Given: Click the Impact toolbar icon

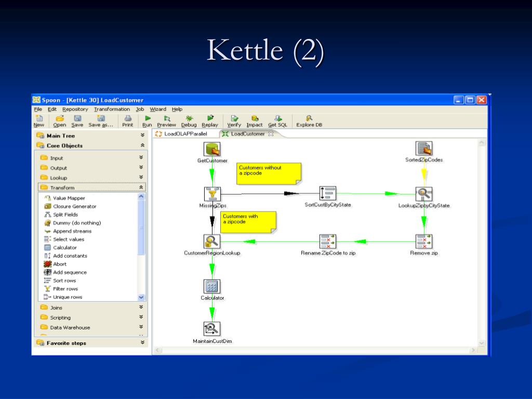Looking at the screenshot, I should (x=255, y=118).
